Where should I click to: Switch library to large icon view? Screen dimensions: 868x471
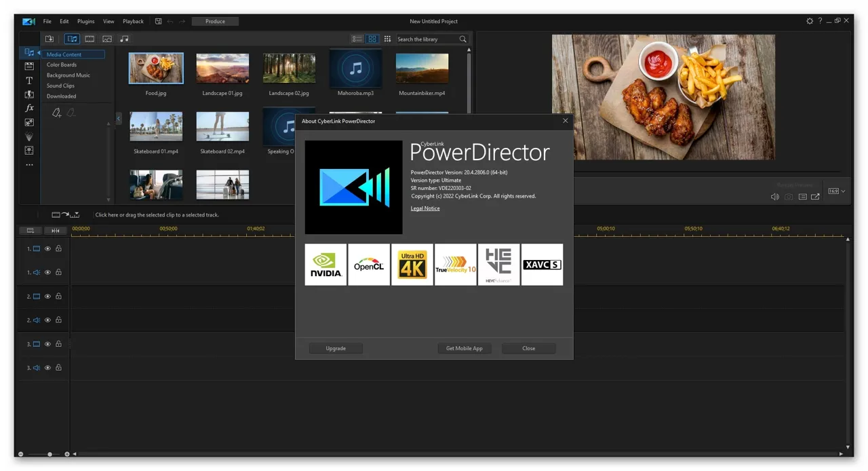coord(372,39)
